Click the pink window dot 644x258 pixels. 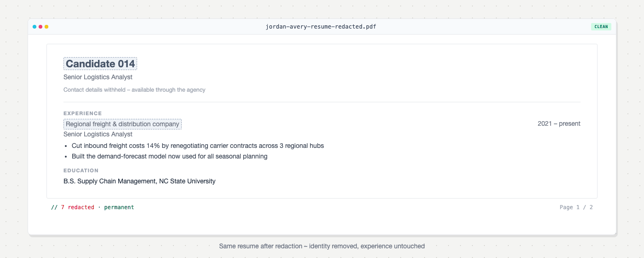40,27
